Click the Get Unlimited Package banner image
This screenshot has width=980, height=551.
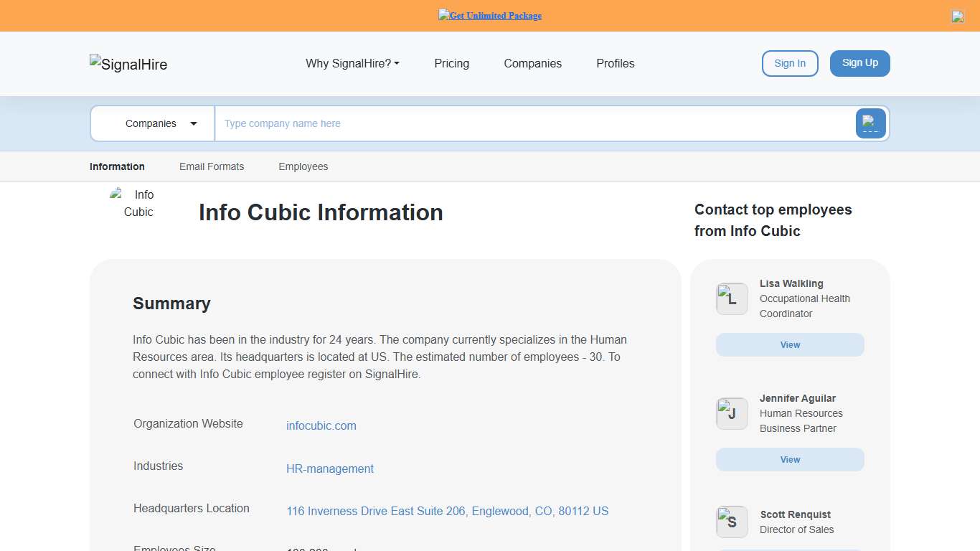pyautogui.click(x=490, y=15)
